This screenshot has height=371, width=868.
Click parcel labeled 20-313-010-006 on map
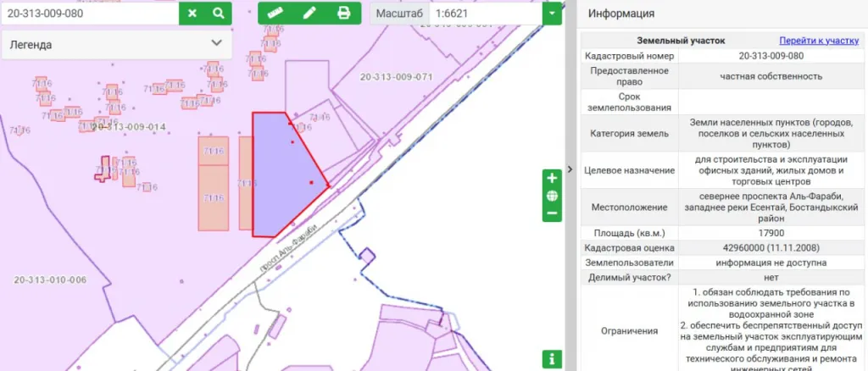click(50, 280)
